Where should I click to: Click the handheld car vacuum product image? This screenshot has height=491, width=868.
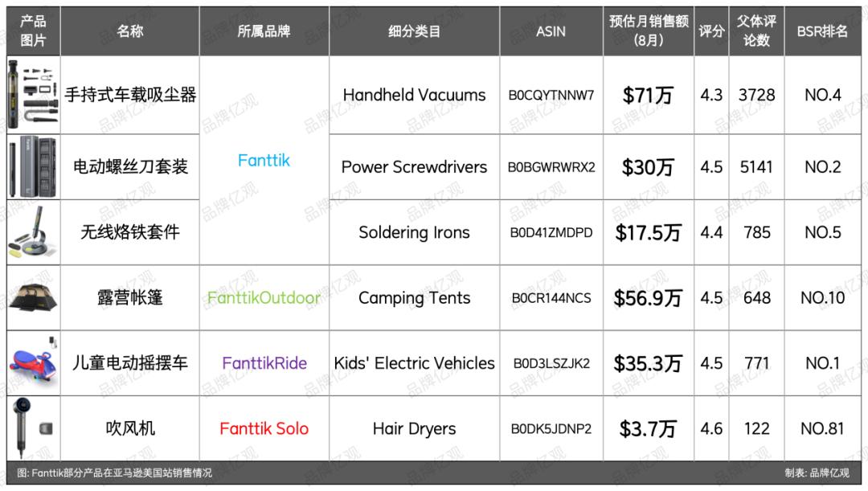pyautogui.click(x=33, y=95)
